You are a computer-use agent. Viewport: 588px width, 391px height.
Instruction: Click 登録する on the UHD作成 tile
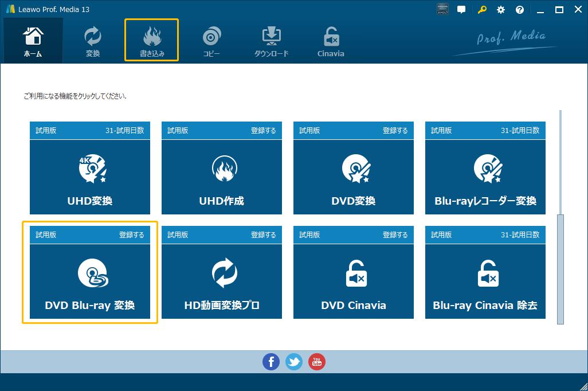[263, 131]
